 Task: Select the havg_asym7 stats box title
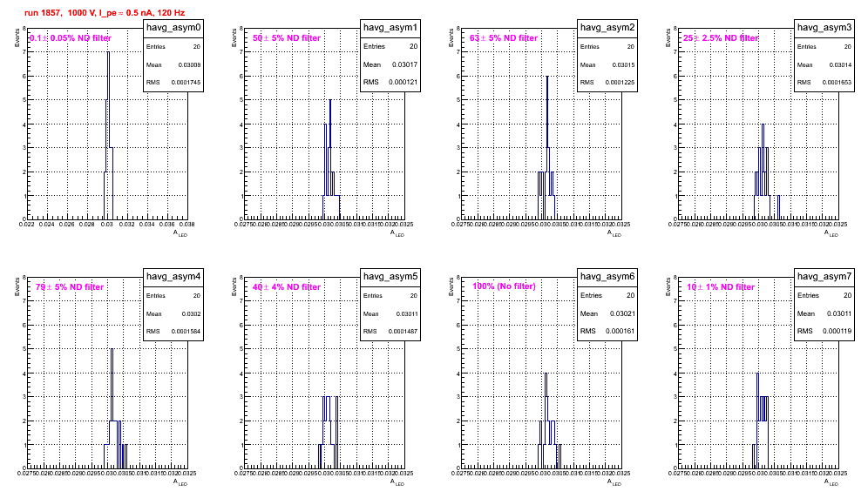pyautogui.click(x=824, y=276)
